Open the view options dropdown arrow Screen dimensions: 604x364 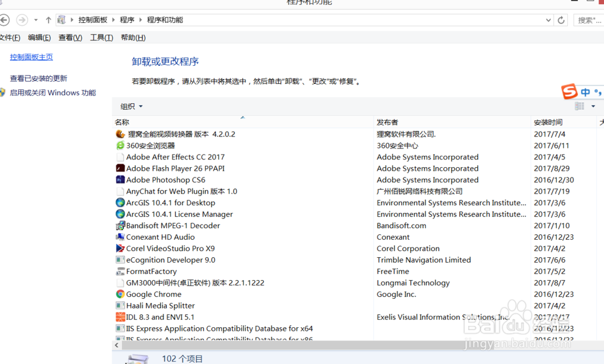point(593,106)
